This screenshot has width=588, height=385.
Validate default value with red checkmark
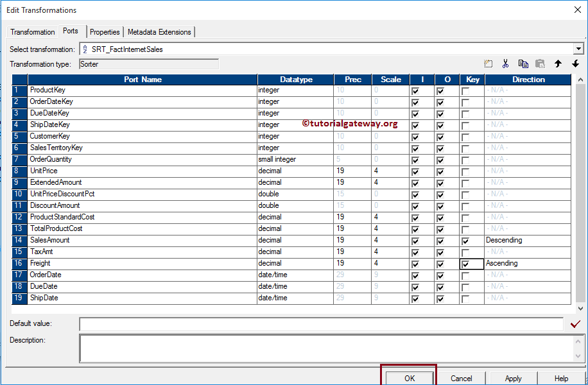coord(575,324)
